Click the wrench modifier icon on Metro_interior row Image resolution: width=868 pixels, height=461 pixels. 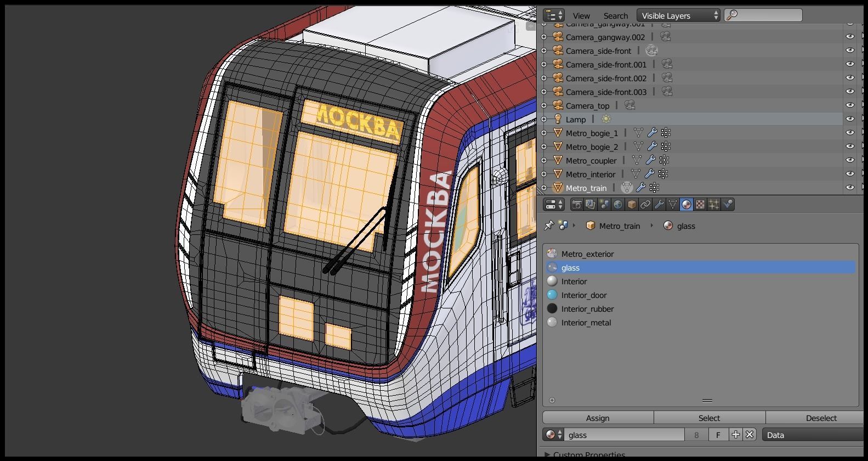649,174
